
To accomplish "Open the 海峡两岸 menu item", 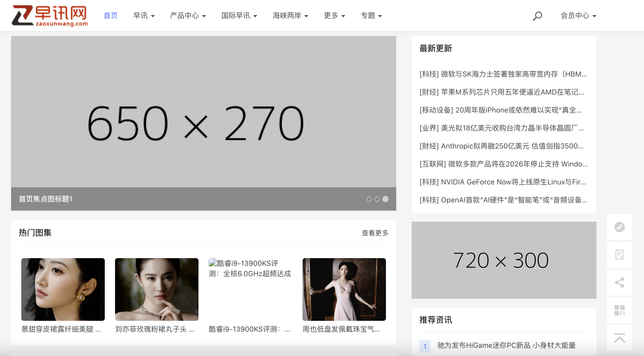I will pyautogui.click(x=290, y=16).
